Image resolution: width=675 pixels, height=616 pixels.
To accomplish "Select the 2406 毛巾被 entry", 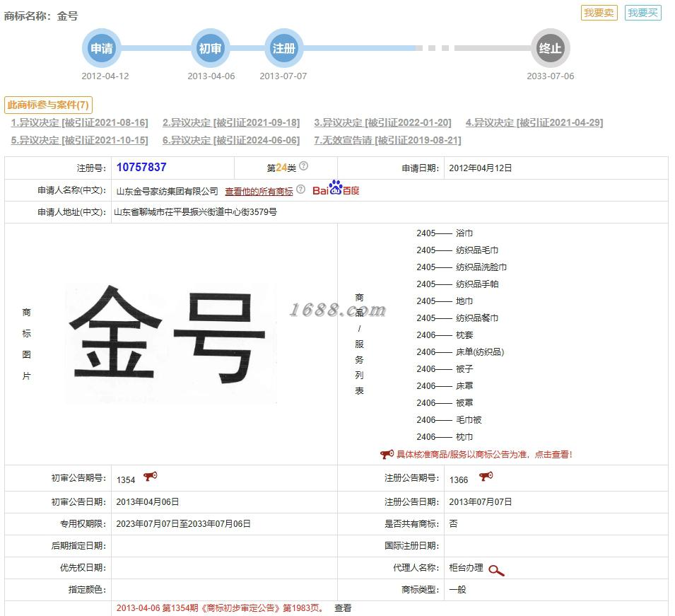I will coord(449,419).
